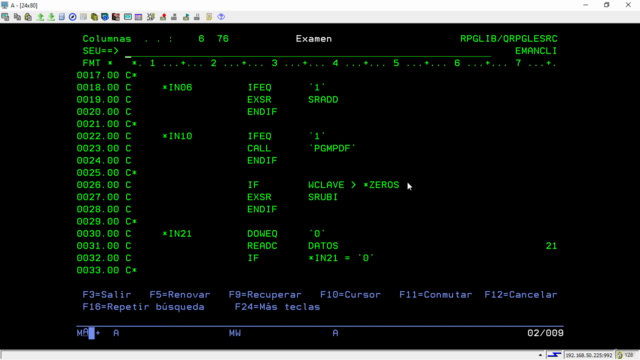Click the 'PGMPDF' program name
Viewport: 640px width, 360px height.
coord(332,149)
